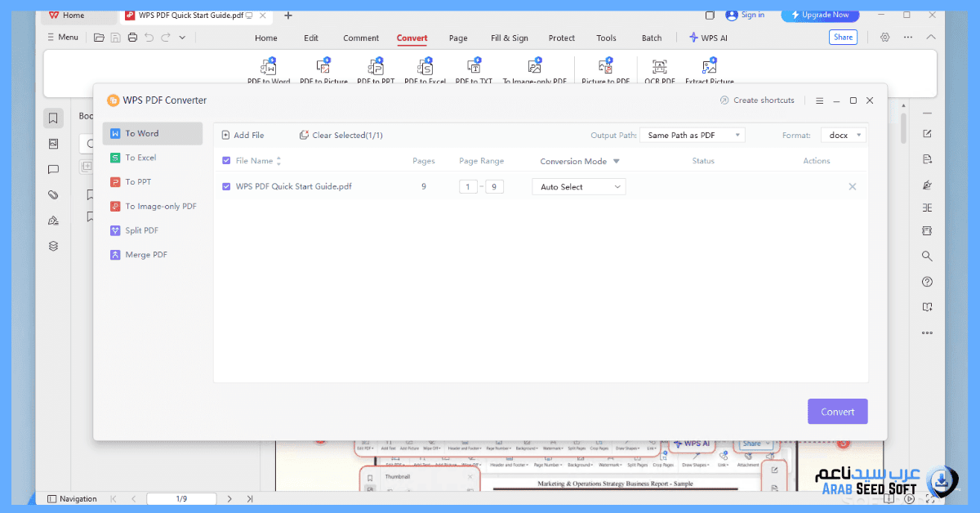Switch to the Home ribbon tab
Image resolution: width=980 pixels, height=513 pixels.
pyautogui.click(x=265, y=38)
